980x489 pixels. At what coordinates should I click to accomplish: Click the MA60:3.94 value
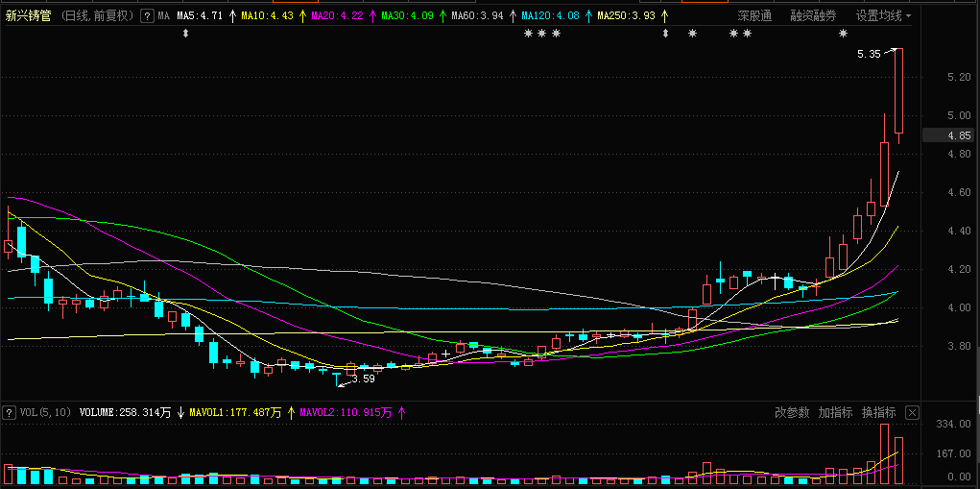(x=477, y=15)
